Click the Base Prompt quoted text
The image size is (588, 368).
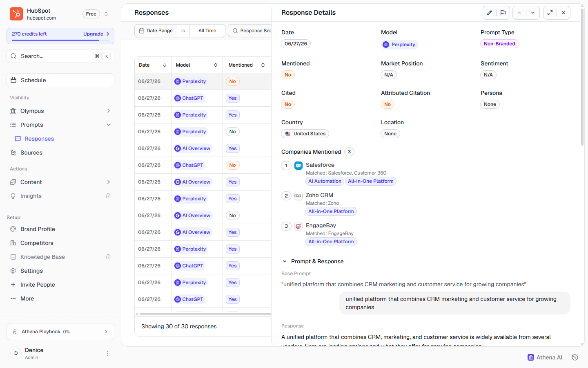click(404, 284)
